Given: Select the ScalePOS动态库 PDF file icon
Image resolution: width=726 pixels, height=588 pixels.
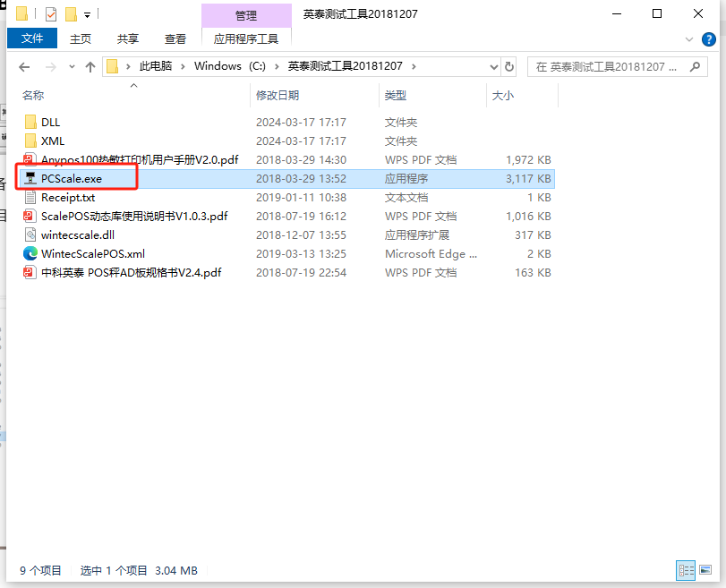Looking at the screenshot, I should click(30, 217).
